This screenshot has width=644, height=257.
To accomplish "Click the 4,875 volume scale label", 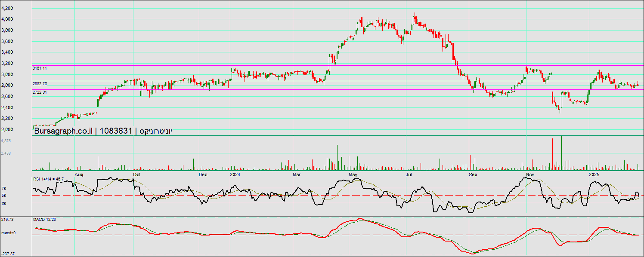I will tap(6, 141).
